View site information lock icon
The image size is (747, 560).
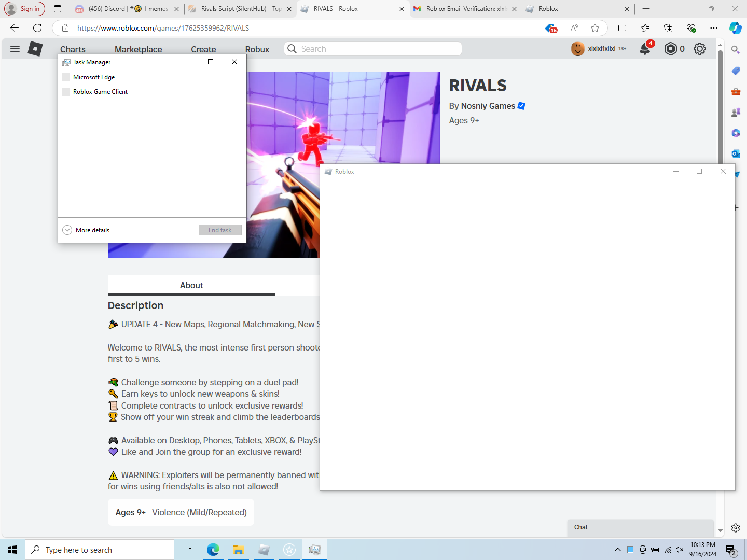pyautogui.click(x=65, y=28)
